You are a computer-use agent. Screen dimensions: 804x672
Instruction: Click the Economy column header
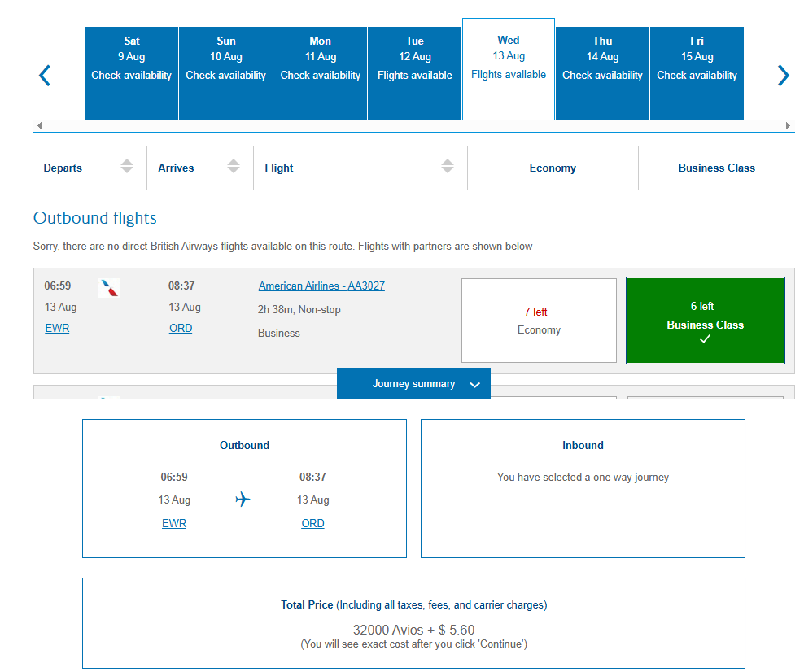[x=553, y=168]
